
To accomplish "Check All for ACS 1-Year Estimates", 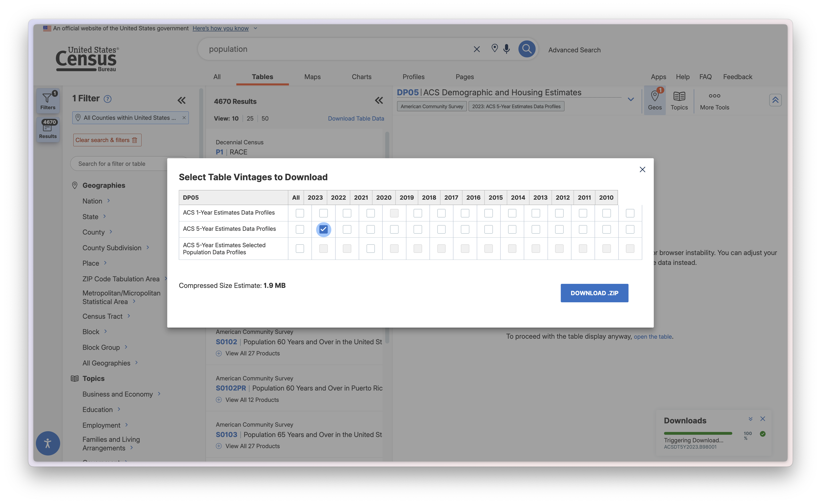I will pyautogui.click(x=300, y=213).
